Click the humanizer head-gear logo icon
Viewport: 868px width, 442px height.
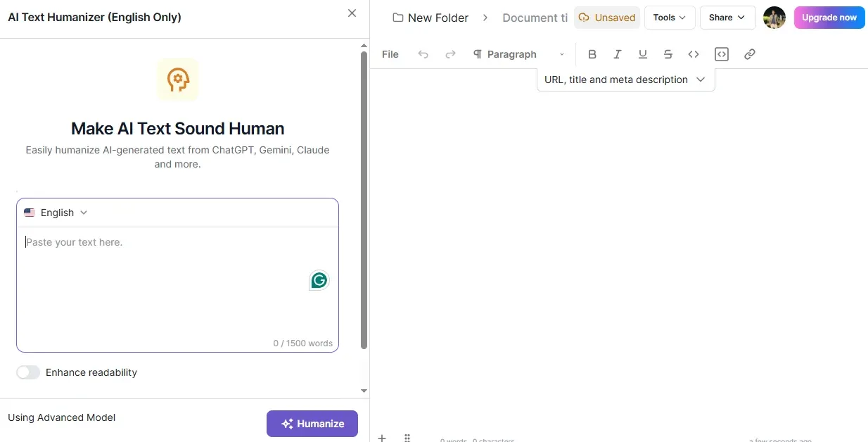click(178, 79)
